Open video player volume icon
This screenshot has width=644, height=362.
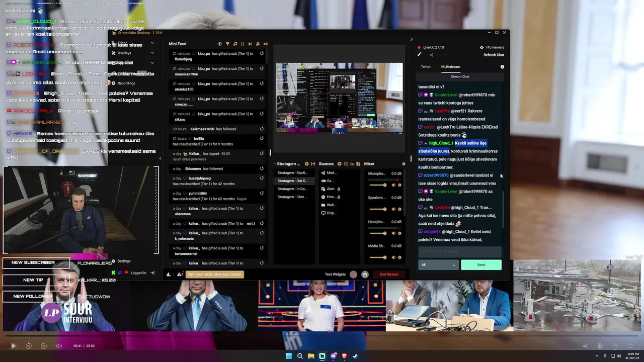[59, 346]
